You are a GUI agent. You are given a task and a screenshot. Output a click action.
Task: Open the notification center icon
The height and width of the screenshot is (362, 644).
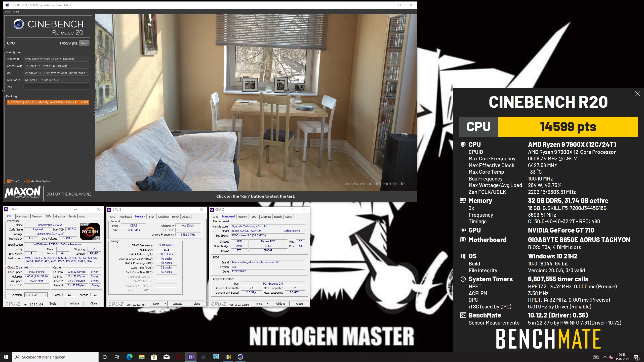[636, 357]
